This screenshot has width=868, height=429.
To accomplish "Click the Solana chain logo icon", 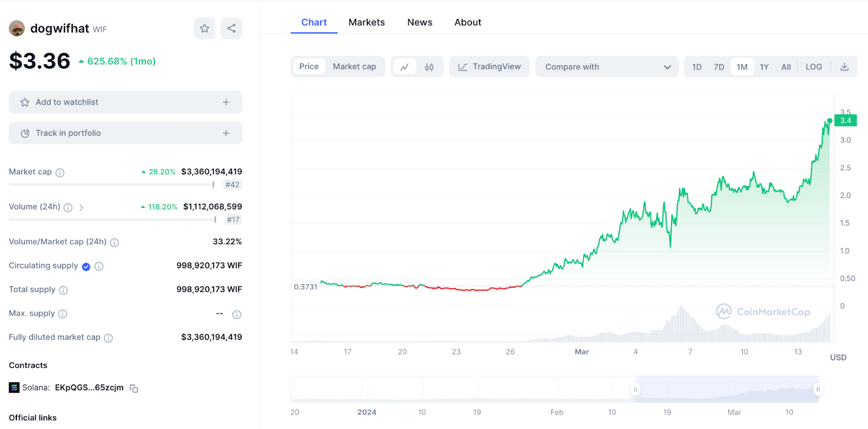I will pyautogui.click(x=14, y=388).
